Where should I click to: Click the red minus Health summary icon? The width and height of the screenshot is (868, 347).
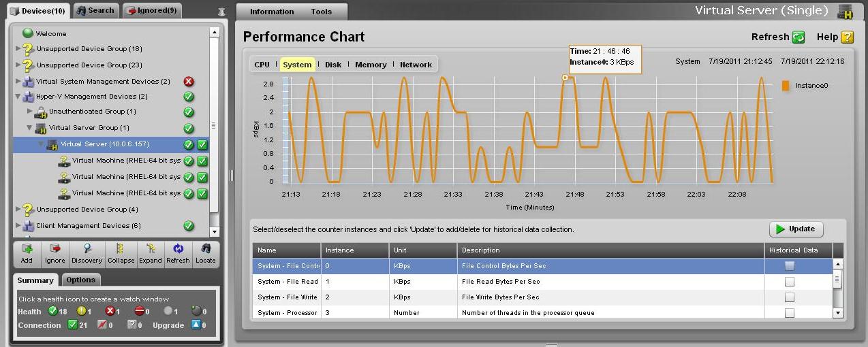pyautogui.click(x=139, y=311)
